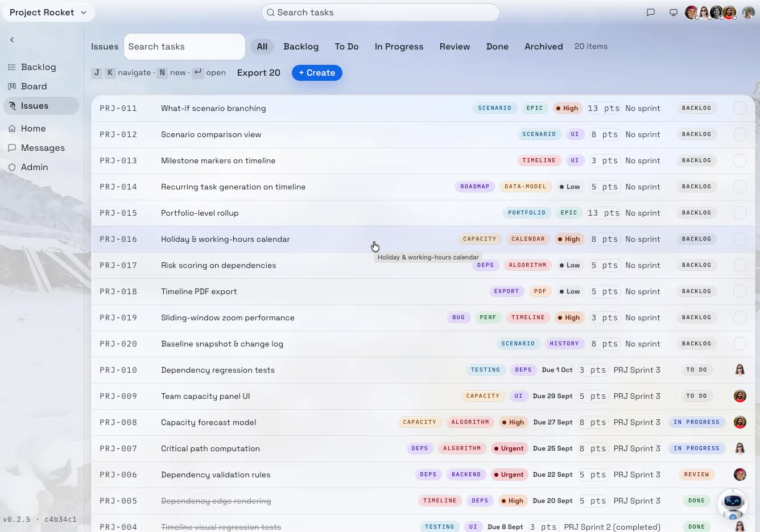Click empty assignee circle on PRJ-014 row

(740, 187)
